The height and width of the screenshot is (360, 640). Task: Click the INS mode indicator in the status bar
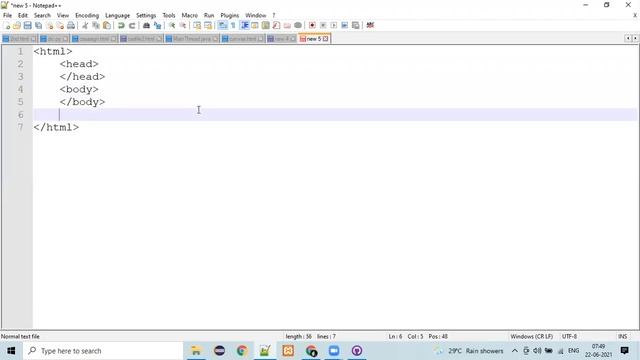coord(622,336)
